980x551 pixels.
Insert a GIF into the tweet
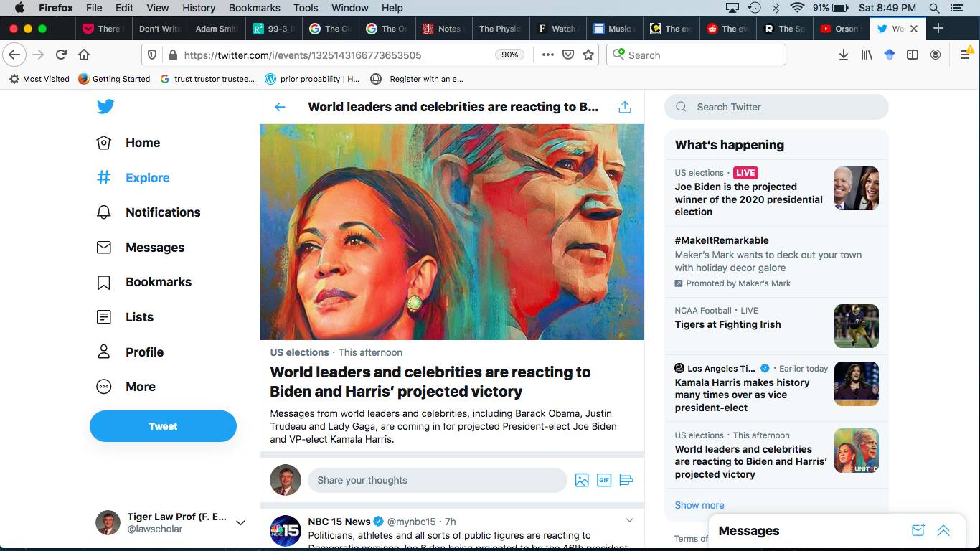tap(604, 480)
